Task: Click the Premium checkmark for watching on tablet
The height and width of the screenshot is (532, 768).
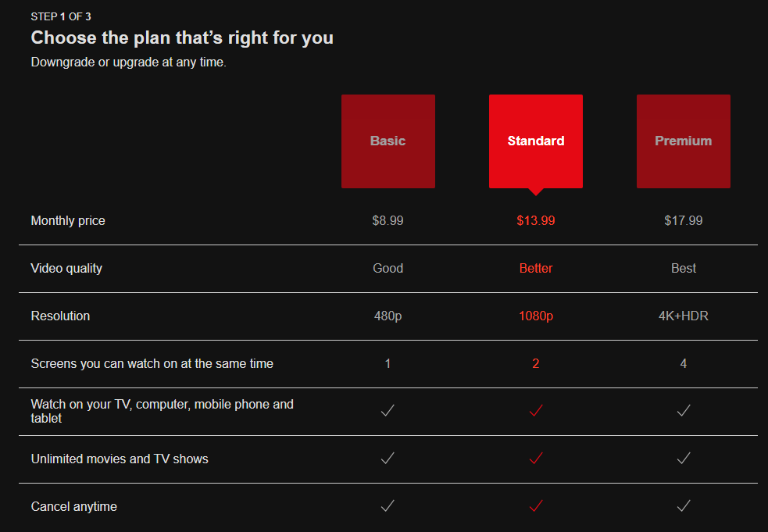Action: 683,410
